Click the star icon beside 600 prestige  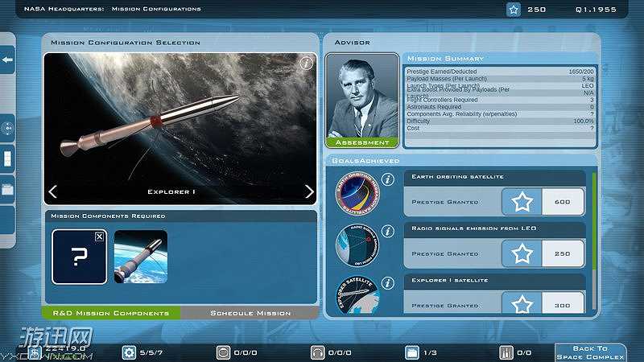[x=522, y=202]
